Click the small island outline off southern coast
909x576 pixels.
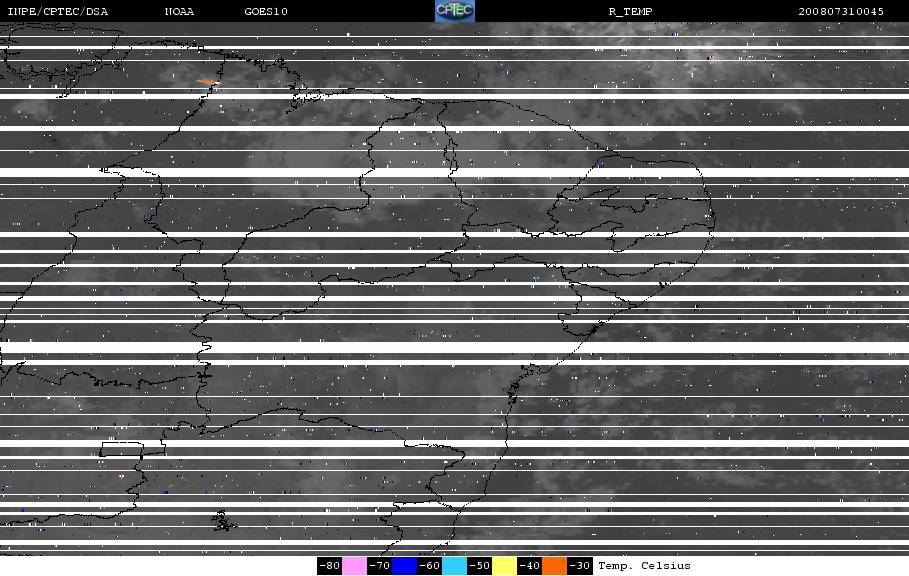pyautogui.click(x=221, y=520)
